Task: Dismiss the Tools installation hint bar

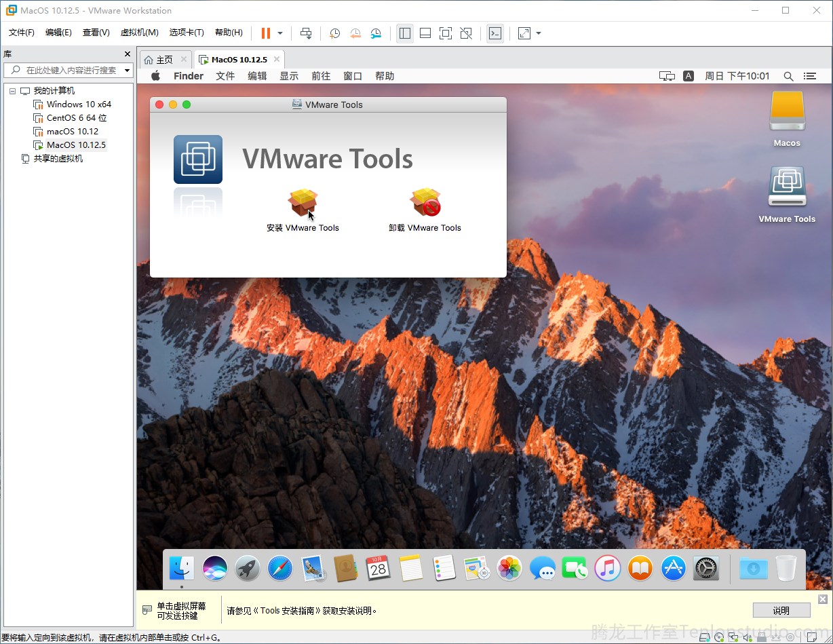Action: (823, 599)
